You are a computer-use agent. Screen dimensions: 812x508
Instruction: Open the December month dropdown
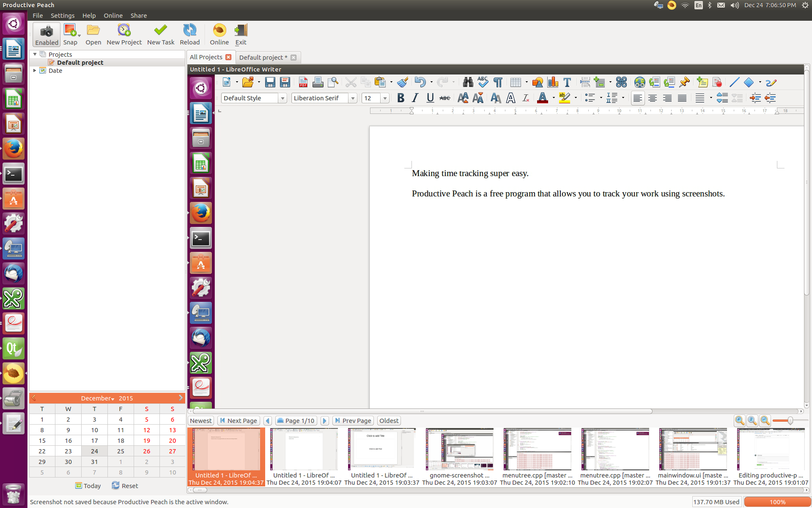(x=98, y=398)
